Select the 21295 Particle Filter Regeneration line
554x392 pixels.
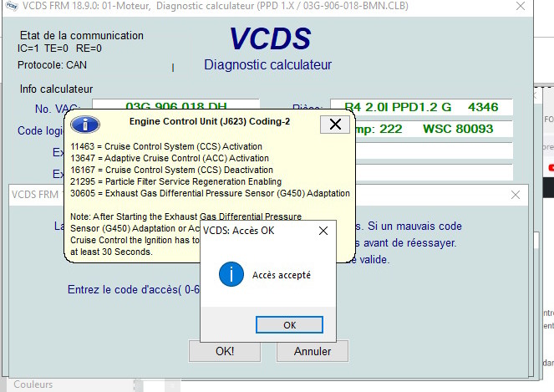pyautogui.click(x=175, y=181)
